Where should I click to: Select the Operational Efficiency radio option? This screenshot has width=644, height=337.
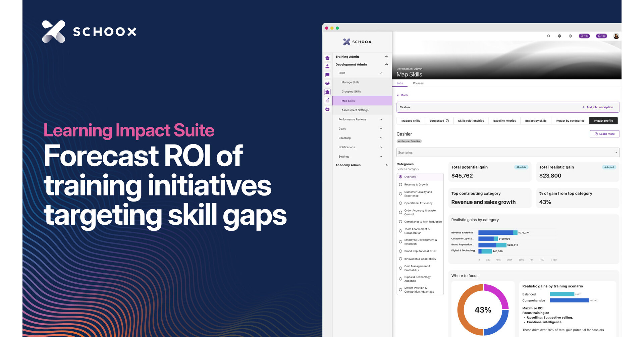(400, 203)
